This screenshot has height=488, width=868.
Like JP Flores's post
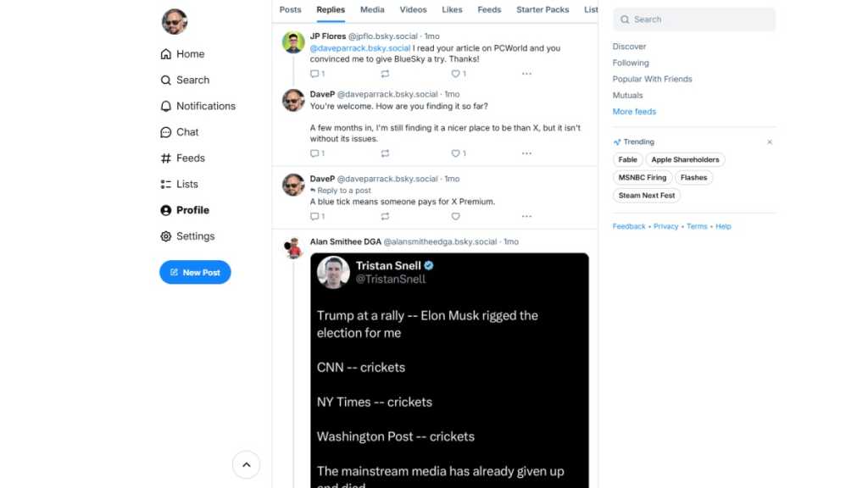[x=455, y=74]
